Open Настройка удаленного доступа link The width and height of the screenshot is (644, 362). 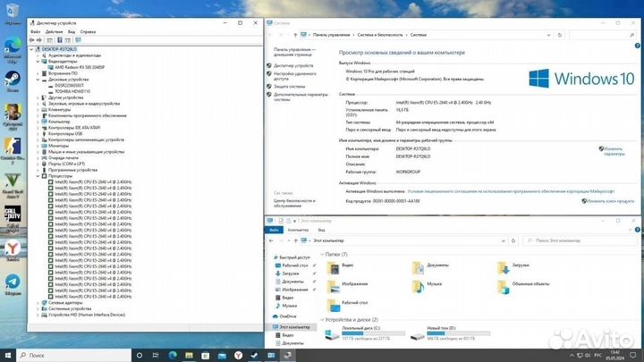pos(295,76)
